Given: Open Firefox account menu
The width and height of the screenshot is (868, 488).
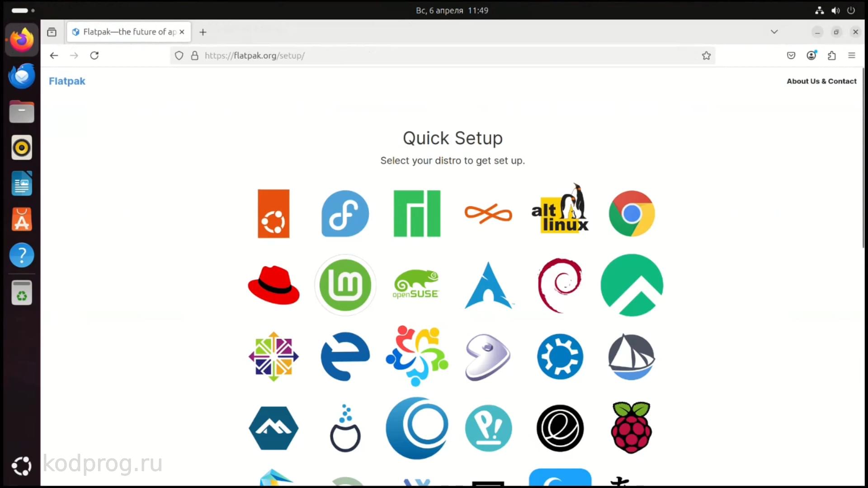Looking at the screenshot, I should click(x=811, y=56).
